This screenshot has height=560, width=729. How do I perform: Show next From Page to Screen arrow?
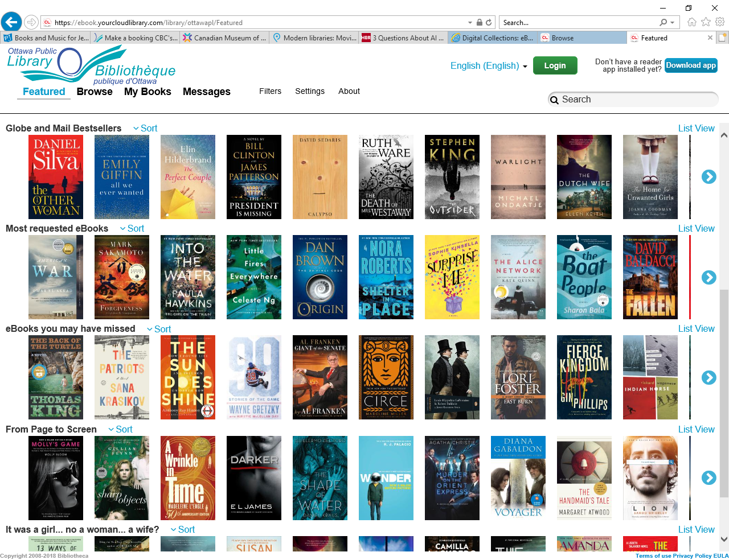[x=708, y=477]
